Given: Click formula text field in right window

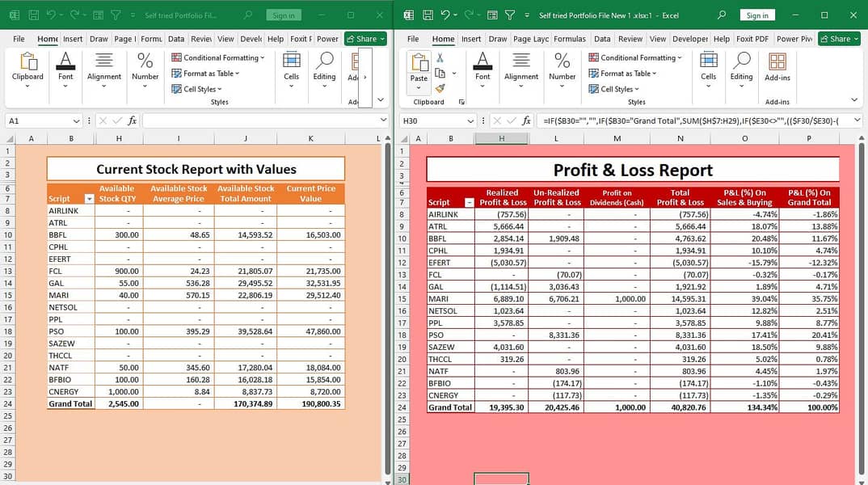Looking at the screenshot, I should (x=694, y=120).
